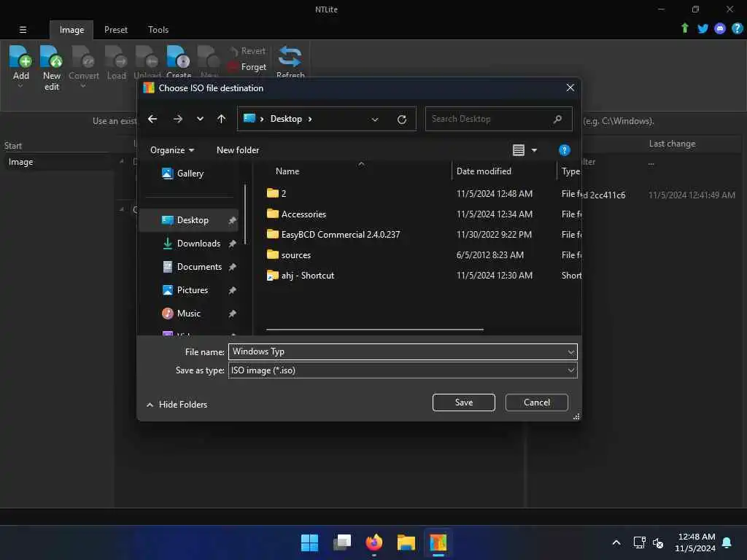The width and height of the screenshot is (747, 560).
Task: Sort files by the Name column
Action: 287,171
